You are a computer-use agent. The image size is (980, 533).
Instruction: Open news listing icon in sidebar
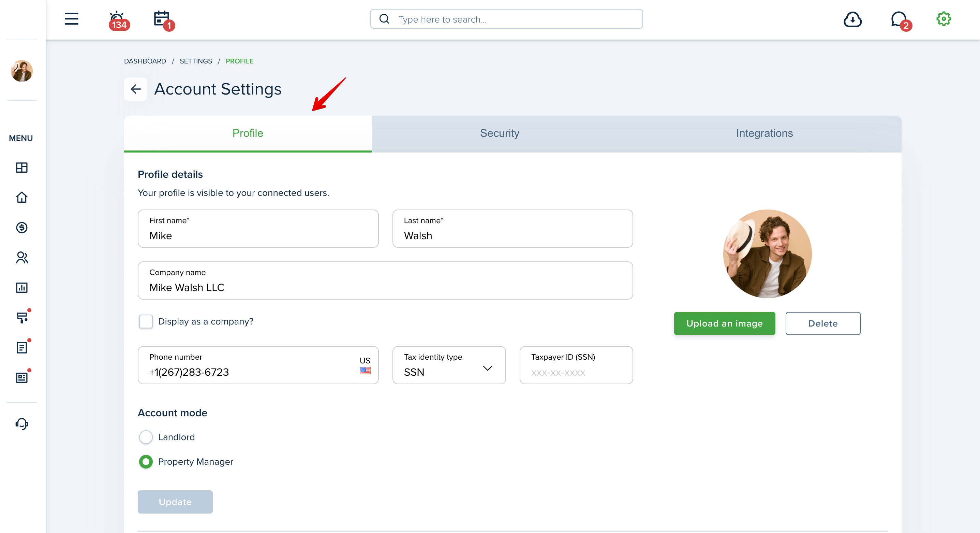(x=23, y=377)
